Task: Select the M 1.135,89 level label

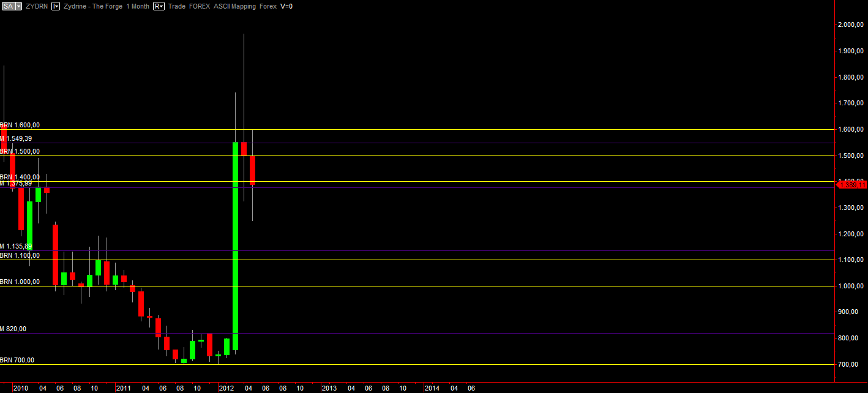Action: tap(16, 247)
